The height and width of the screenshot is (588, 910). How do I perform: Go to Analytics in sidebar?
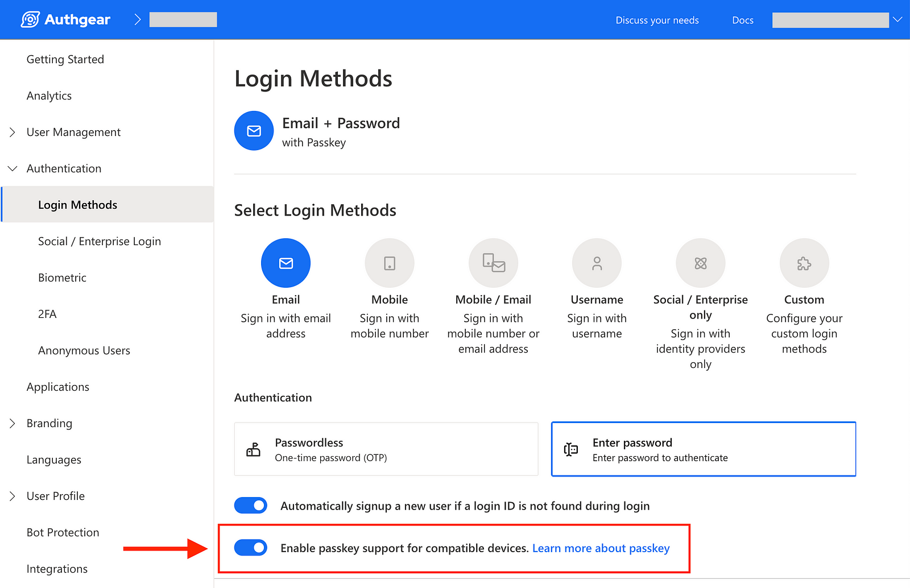[x=49, y=96]
